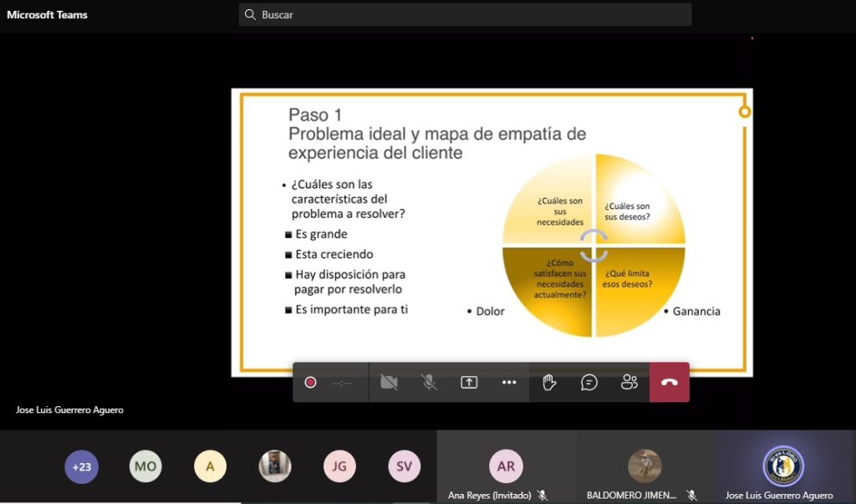Select the SV participant avatar
The height and width of the screenshot is (504, 856).
404,466
